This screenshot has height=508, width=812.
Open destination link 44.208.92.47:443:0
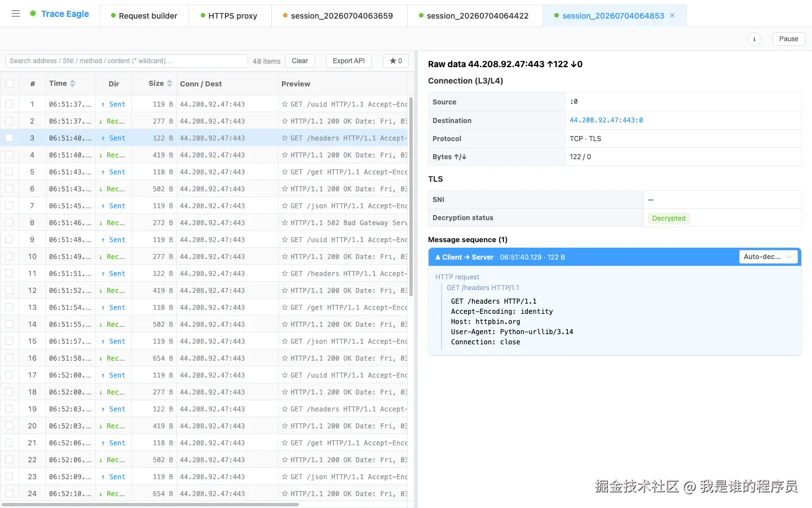[606, 120]
